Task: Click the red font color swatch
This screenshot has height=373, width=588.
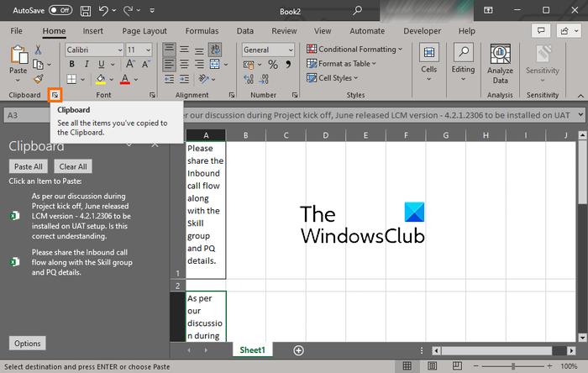Action: (x=124, y=79)
